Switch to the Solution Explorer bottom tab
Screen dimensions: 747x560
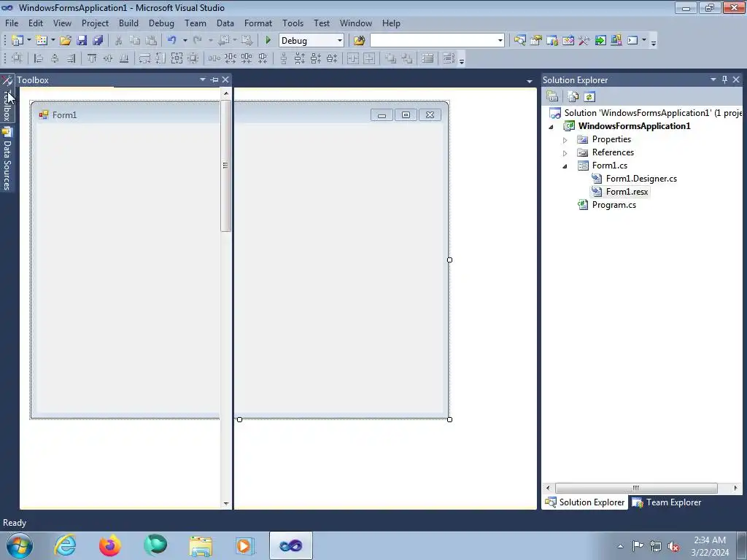tap(585, 502)
